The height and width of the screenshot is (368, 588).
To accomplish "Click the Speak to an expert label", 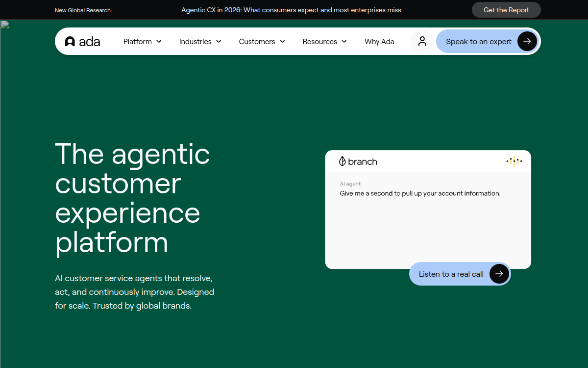I will coord(479,42).
